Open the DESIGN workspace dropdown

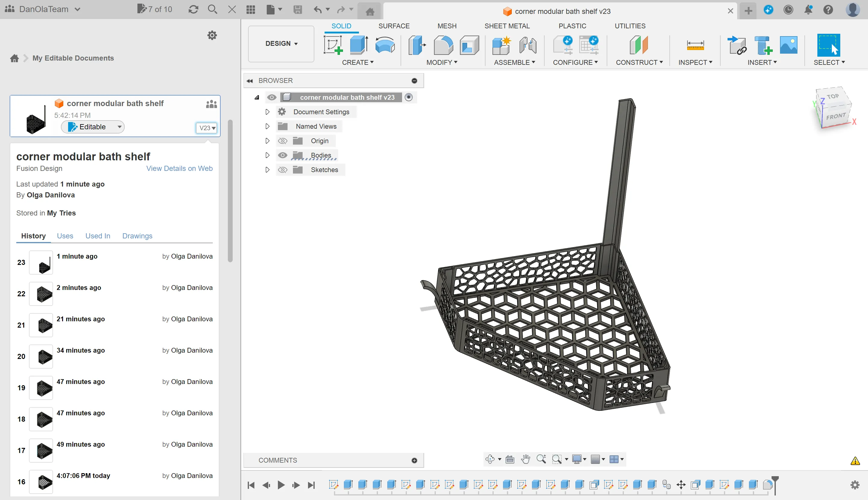point(281,44)
